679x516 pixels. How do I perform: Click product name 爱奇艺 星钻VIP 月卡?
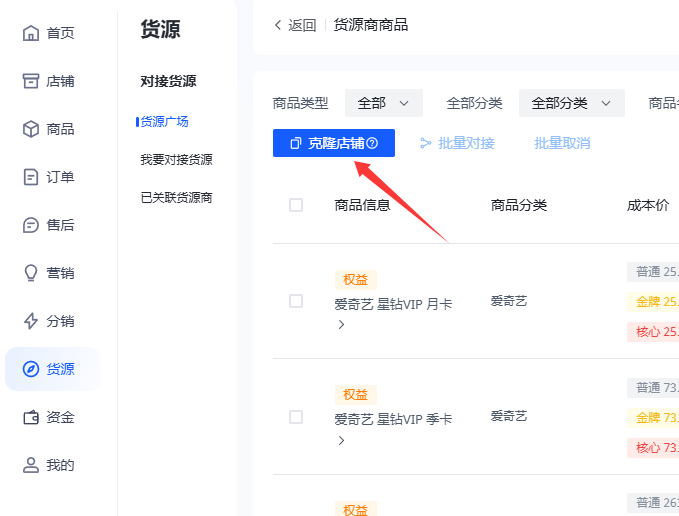393,304
